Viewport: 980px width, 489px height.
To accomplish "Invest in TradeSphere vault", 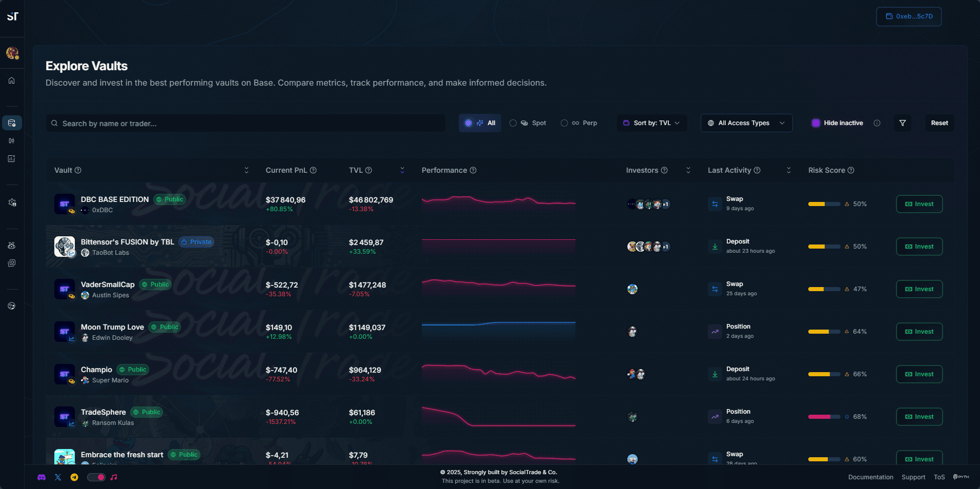I will pyautogui.click(x=919, y=417).
